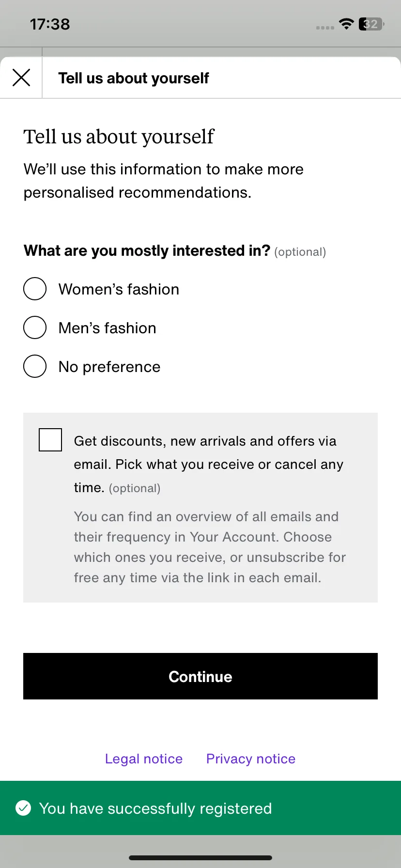Tap the Wi-Fi status icon
Screen dimensions: 401x868
(346, 24)
